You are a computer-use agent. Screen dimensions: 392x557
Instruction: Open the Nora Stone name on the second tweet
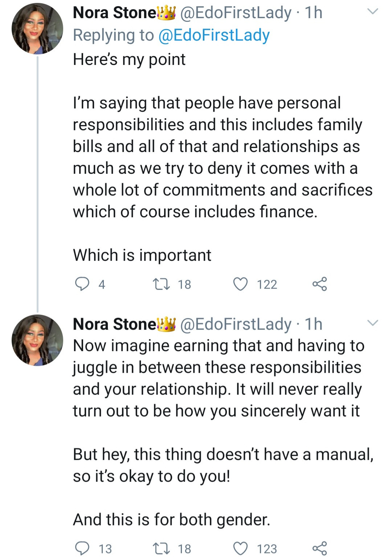[114, 324]
